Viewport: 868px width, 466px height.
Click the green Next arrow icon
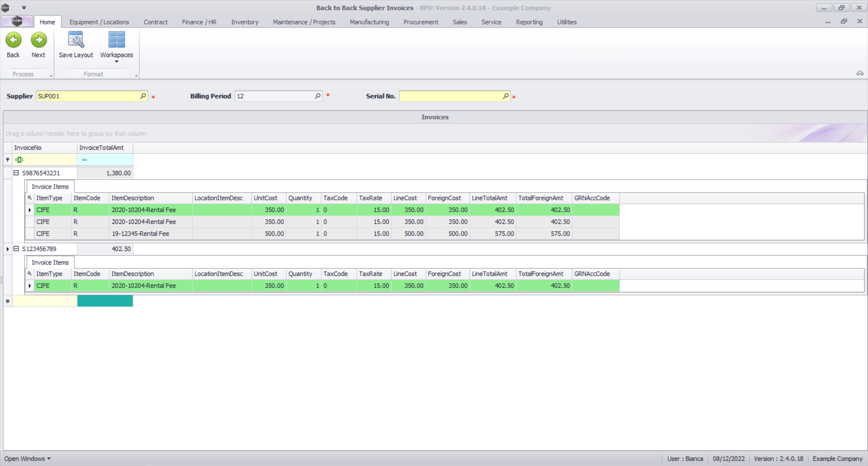tap(38, 40)
